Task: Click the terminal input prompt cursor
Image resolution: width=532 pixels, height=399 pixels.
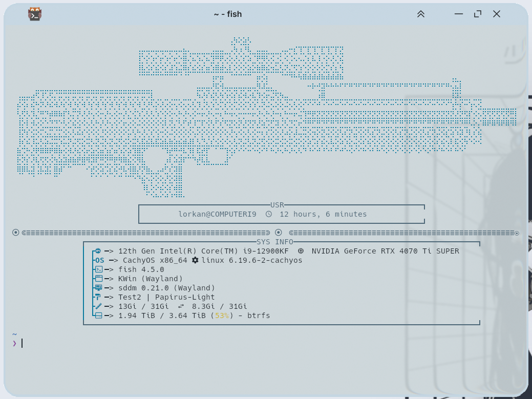Action: 20,343
